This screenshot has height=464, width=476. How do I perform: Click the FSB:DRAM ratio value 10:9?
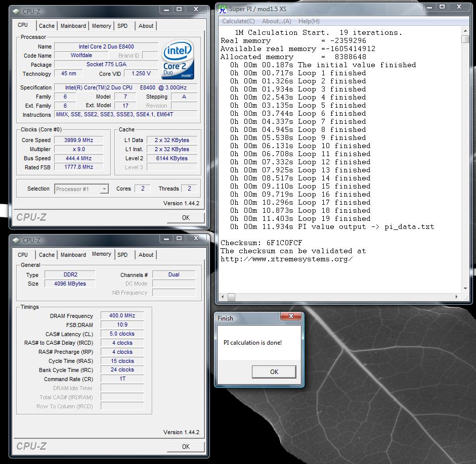coord(122,325)
